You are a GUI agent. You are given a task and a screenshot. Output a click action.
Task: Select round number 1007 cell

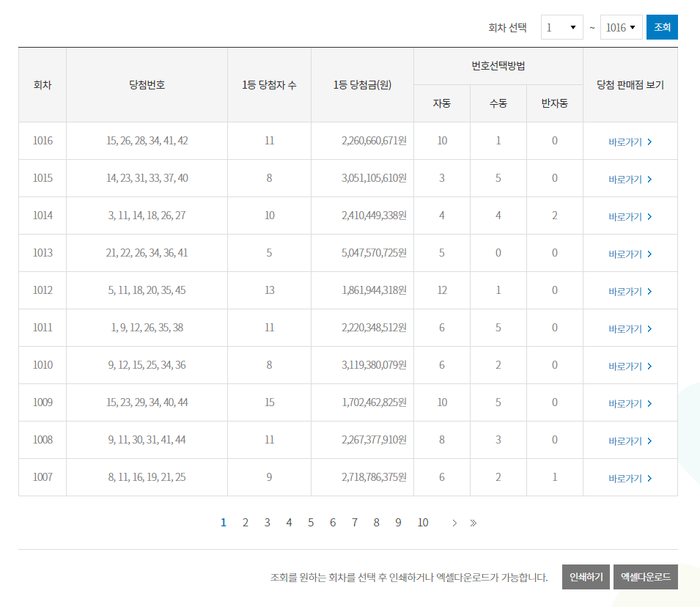click(43, 477)
